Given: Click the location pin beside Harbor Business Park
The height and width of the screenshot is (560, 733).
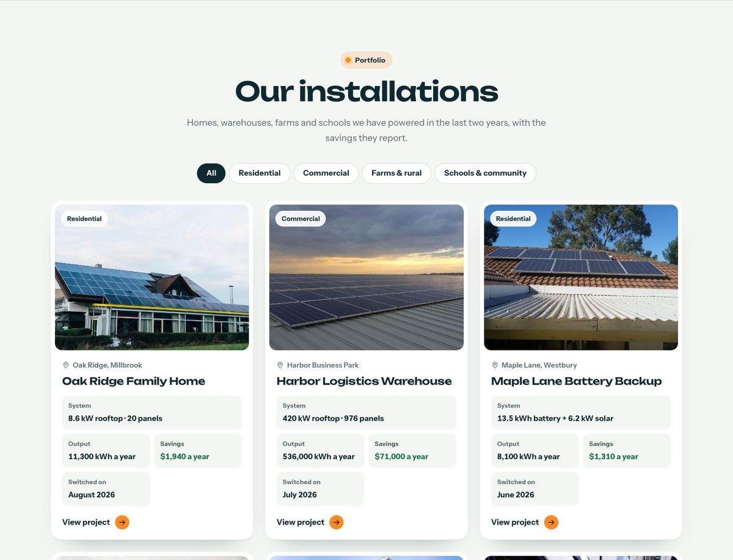Looking at the screenshot, I should click(x=280, y=365).
